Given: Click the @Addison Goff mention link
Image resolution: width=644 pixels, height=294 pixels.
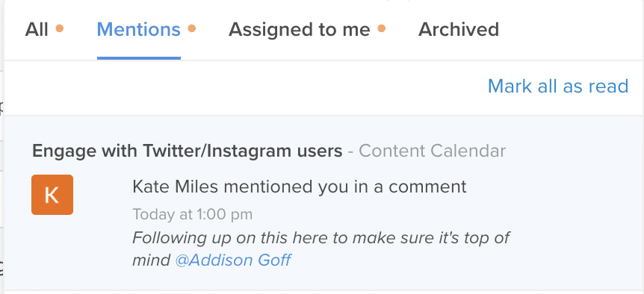Looking at the screenshot, I should (233, 260).
